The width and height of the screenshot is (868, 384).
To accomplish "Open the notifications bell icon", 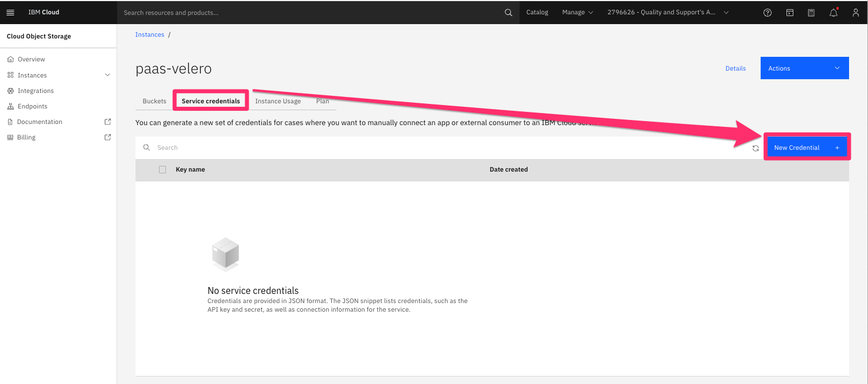I will 834,12.
